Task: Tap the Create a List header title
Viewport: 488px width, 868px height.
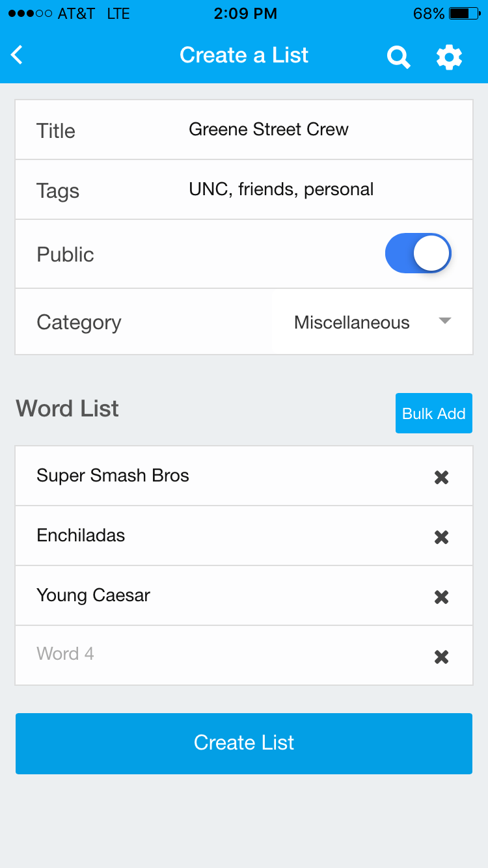Action: click(x=244, y=55)
